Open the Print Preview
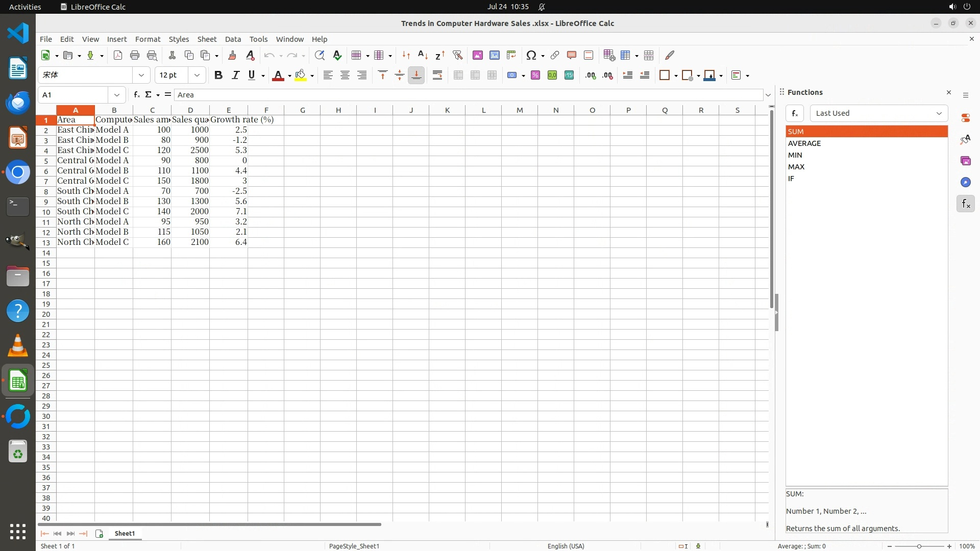 (152, 55)
